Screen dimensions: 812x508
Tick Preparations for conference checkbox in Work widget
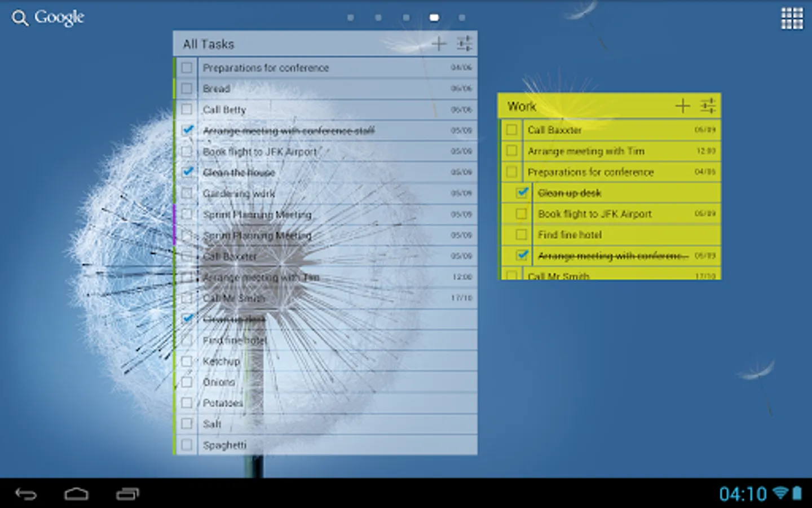(x=511, y=172)
